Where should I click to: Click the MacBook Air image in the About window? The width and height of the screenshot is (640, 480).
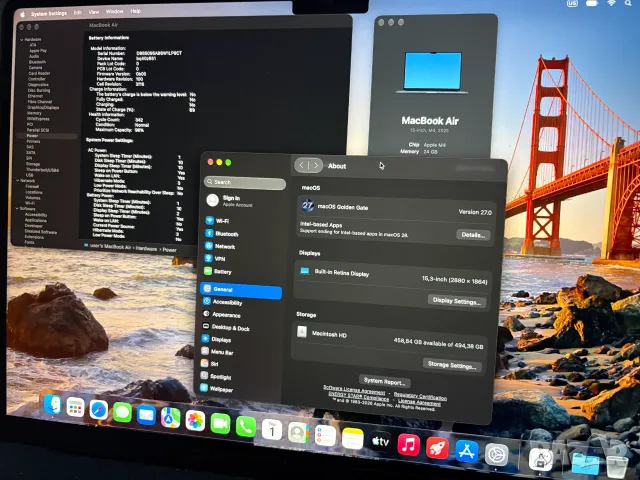pyautogui.click(x=432, y=72)
